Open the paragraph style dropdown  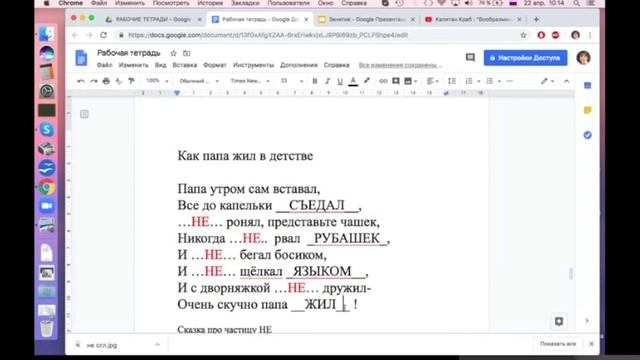click(199, 81)
